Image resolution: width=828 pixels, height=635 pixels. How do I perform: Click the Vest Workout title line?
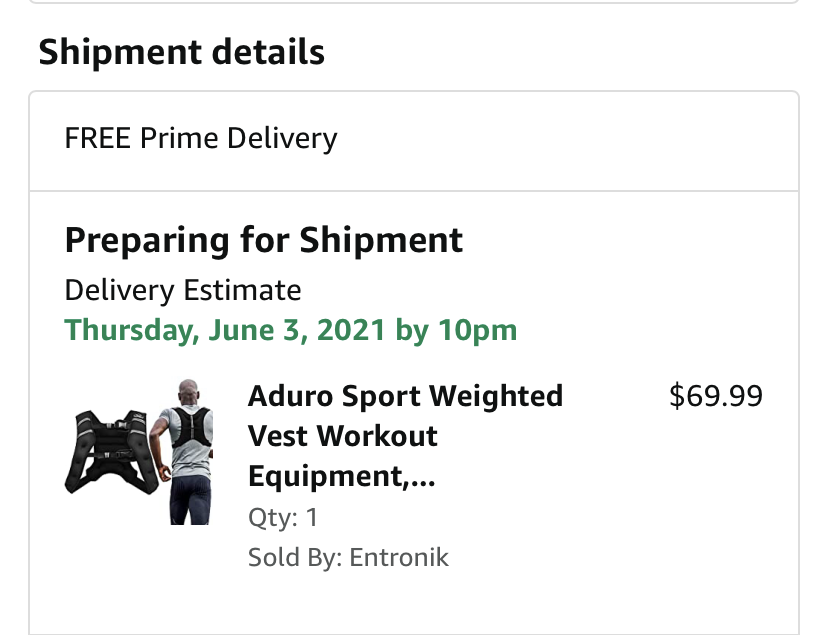[343, 436]
